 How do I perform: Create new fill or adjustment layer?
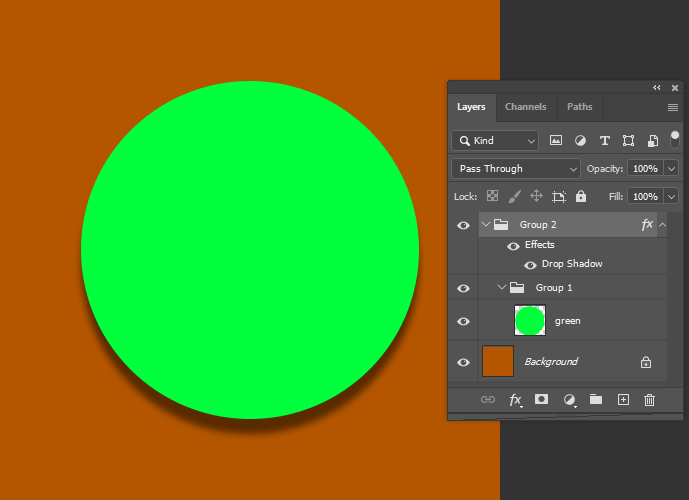pyautogui.click(x=569, y=400)
